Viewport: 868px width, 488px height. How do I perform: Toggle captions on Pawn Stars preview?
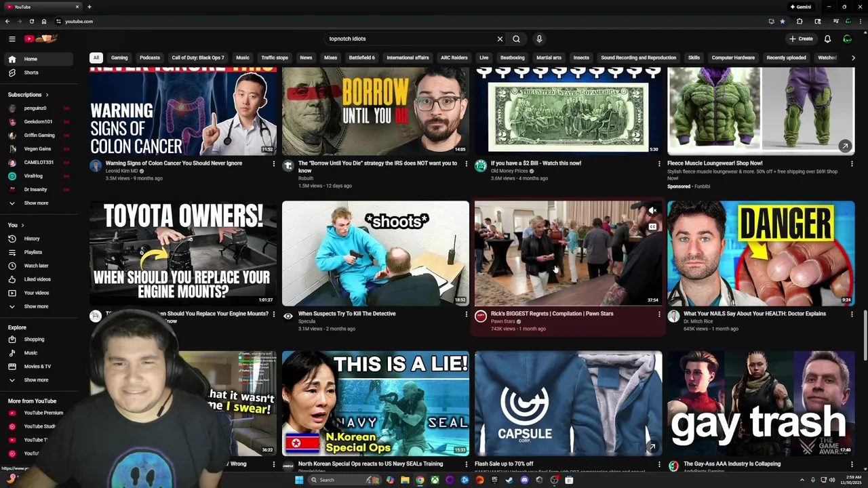pyautogui.click(x=652, y=227)
